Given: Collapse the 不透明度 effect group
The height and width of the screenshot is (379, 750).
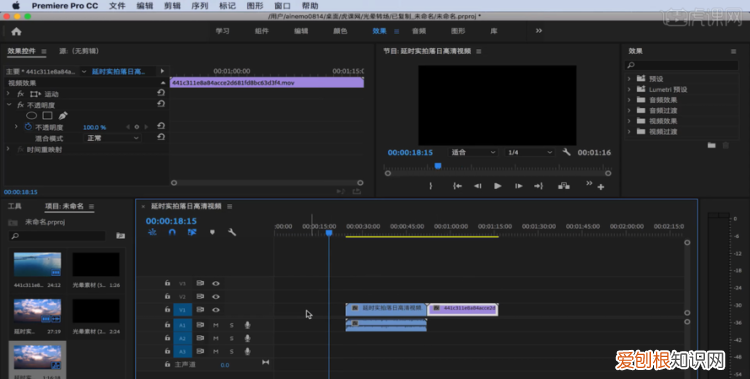Looking at the screenshot, I should (x=8, y=105).
